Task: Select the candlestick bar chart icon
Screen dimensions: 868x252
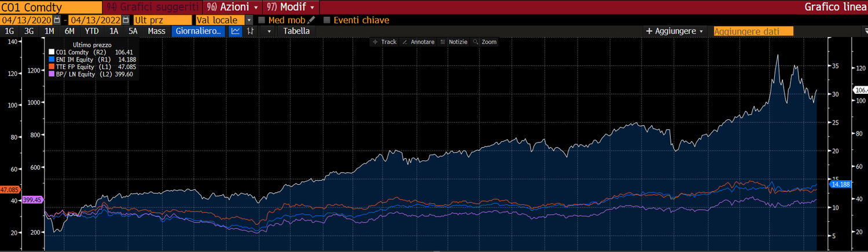Action: (250, 31)
